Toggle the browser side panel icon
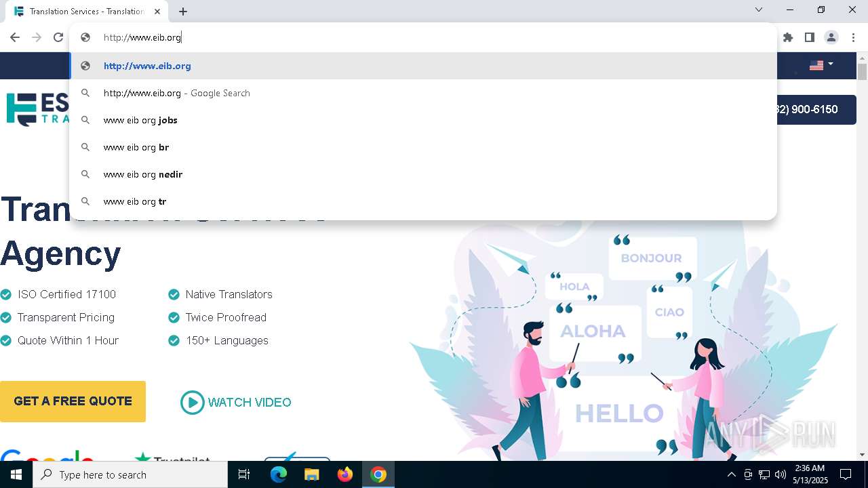 click(810, 38)
